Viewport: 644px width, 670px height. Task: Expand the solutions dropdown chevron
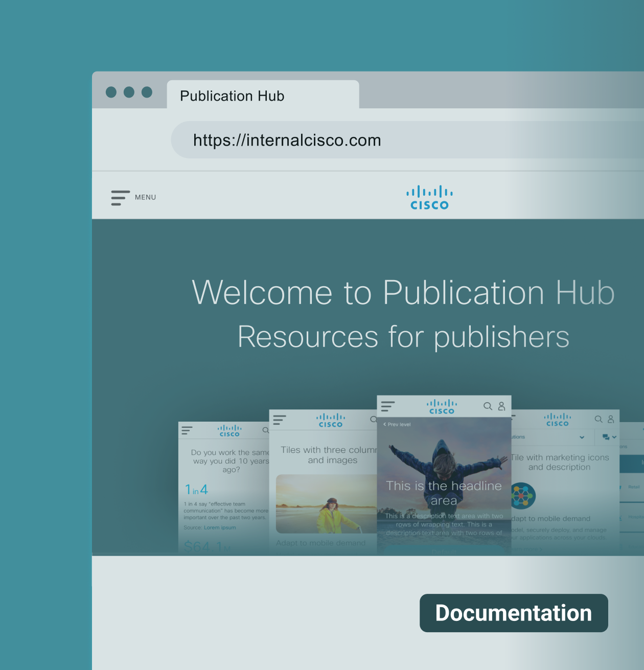coord(582,437)
